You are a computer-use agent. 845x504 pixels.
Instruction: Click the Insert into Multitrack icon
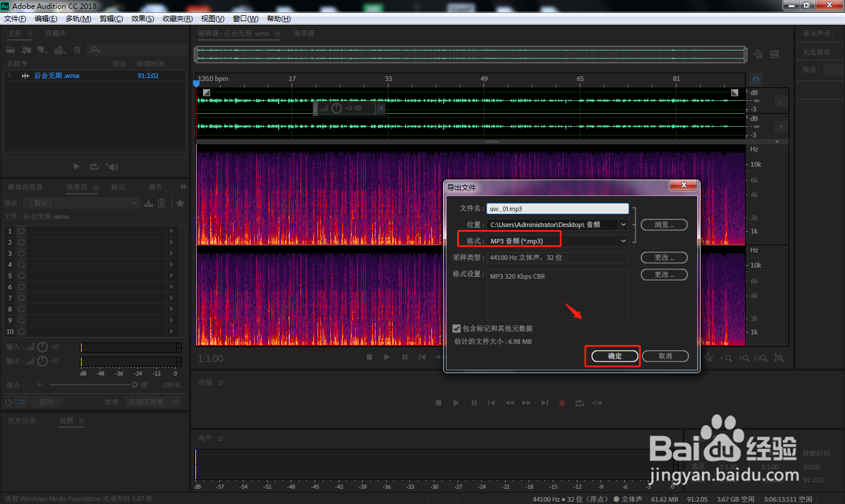60,50
